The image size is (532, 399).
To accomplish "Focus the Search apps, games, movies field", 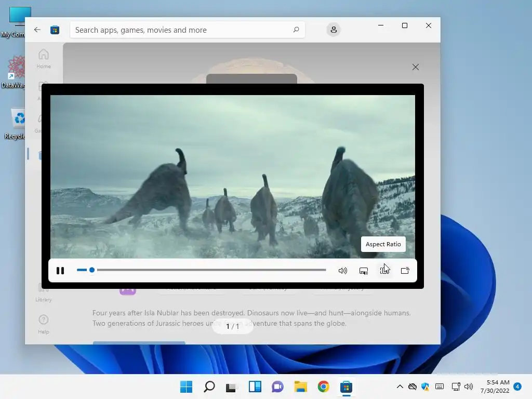I will (x=187, y=30).
